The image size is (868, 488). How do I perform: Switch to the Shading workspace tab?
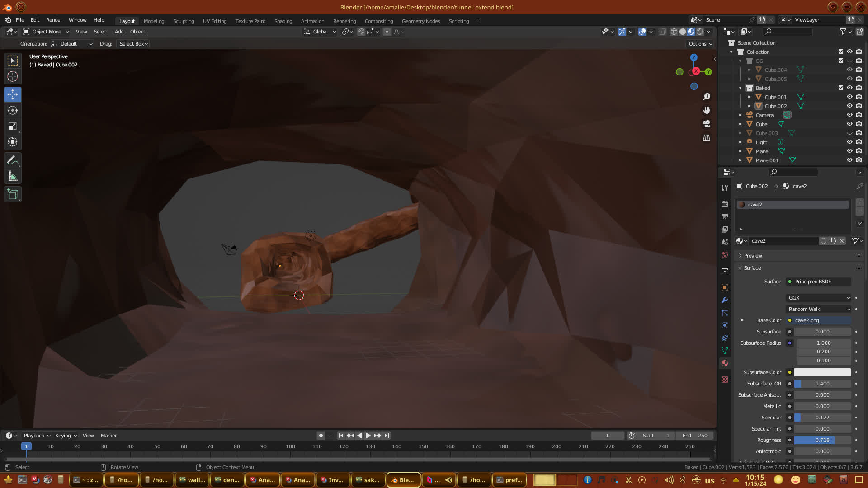(x=283, y=21)
